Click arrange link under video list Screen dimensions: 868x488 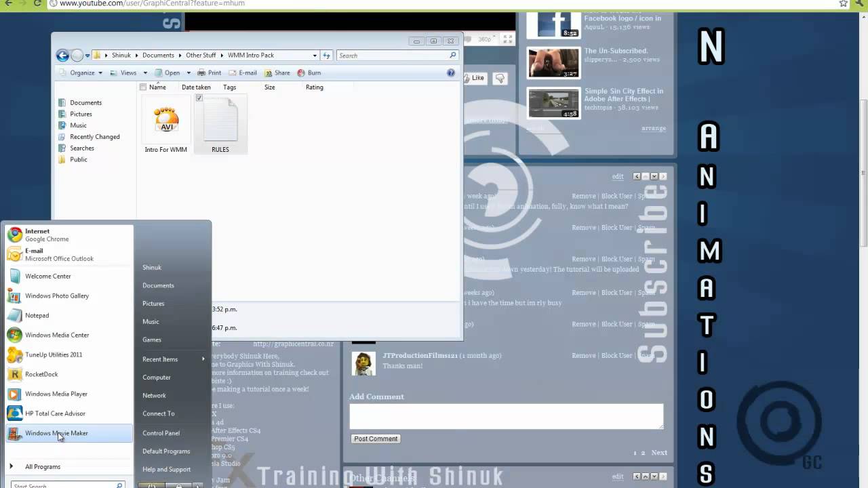click(x=654, y=128)
